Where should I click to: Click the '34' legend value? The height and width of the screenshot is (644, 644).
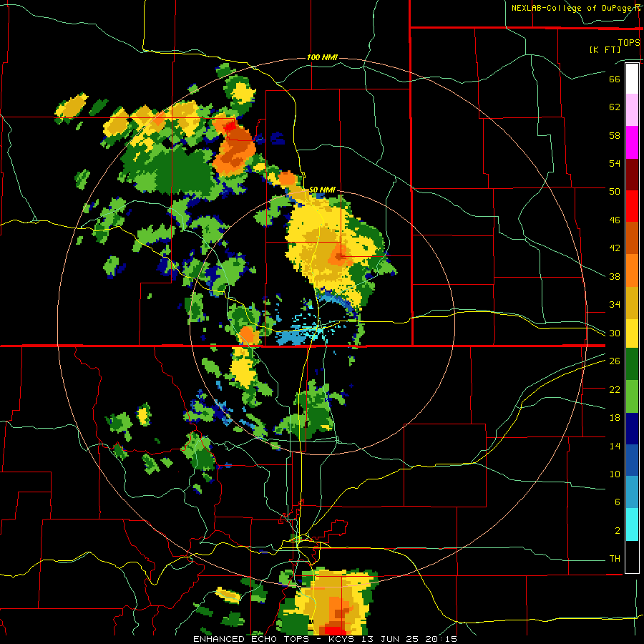click(x=615, y=305)
